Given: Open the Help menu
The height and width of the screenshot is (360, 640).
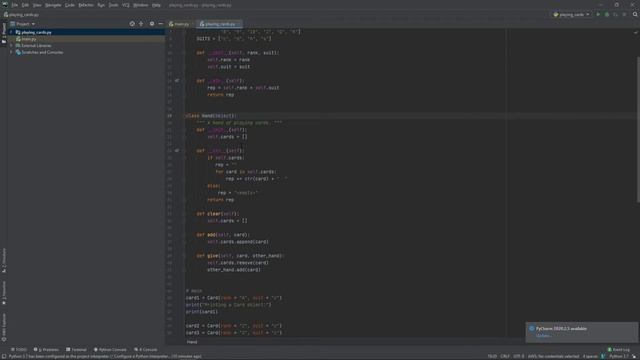Looking at the screenshot, I should pyautogui.click(x=156, y=5).
